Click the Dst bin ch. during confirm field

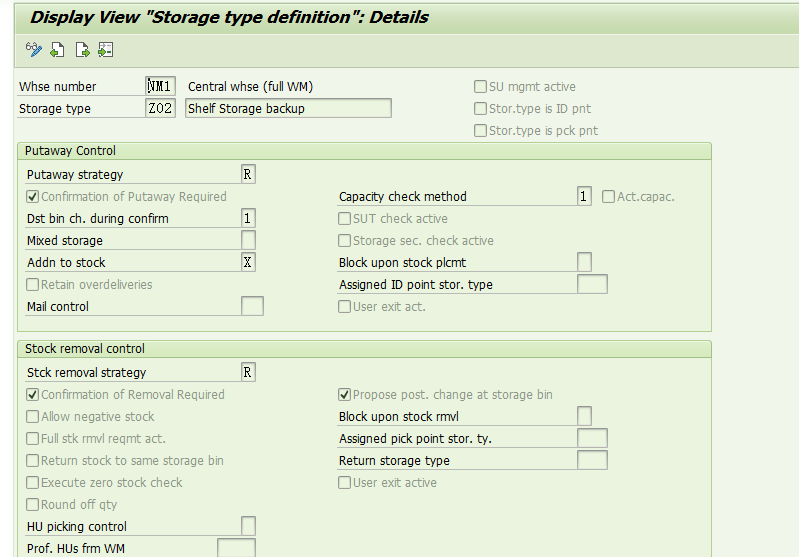pyautogui.click(x=248, y=218)
